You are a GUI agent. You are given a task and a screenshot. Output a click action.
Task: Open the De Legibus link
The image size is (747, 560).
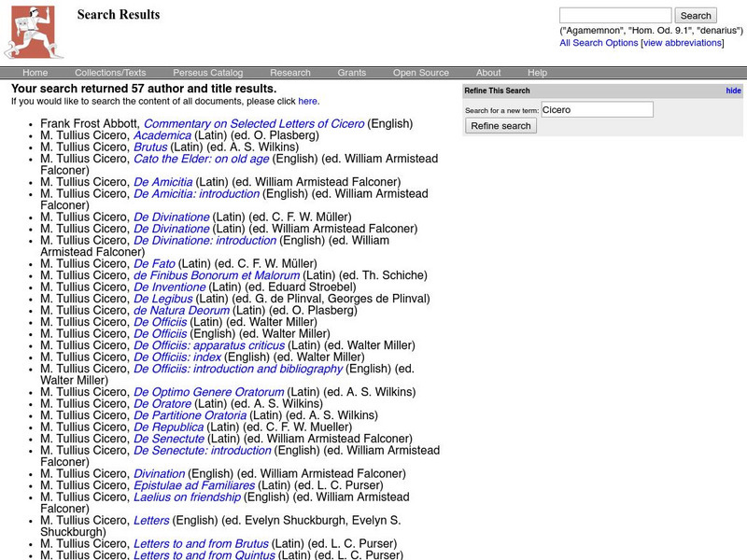[x=162, y=299]
